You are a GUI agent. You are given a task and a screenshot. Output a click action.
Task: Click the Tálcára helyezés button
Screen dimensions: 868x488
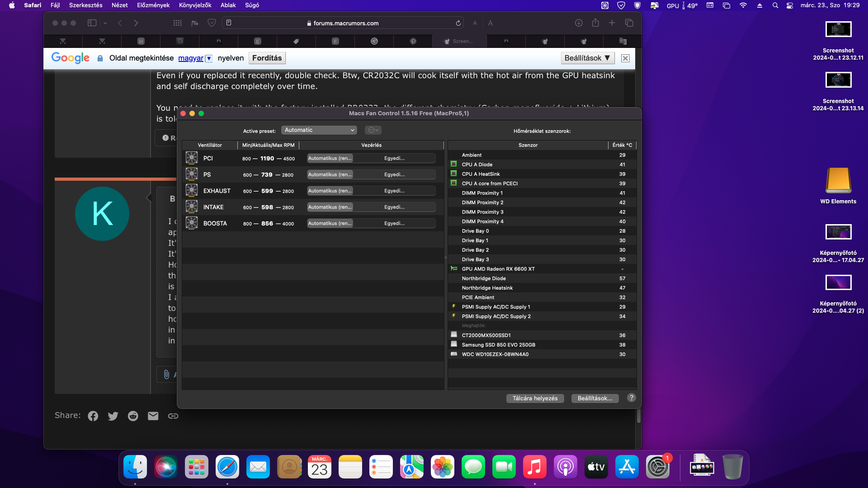pyautogui.click(x=535, y=398)
